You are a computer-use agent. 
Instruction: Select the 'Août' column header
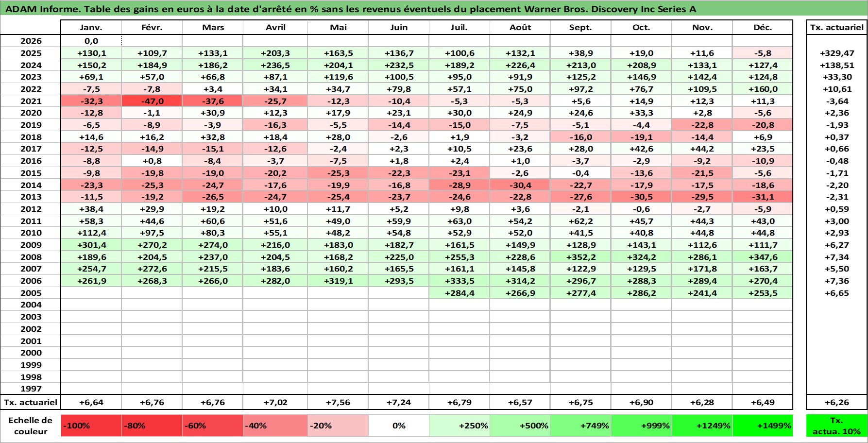(x=520, y=27)
